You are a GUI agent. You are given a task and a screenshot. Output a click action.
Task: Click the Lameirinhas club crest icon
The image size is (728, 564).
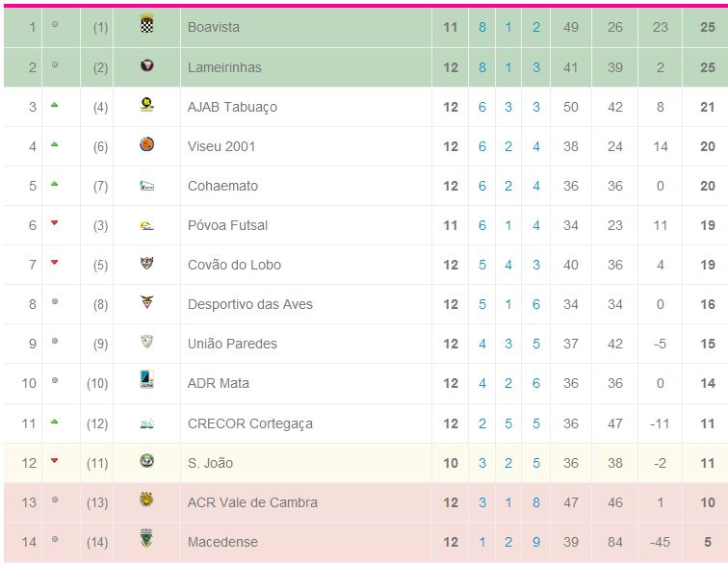pos(146,66)
